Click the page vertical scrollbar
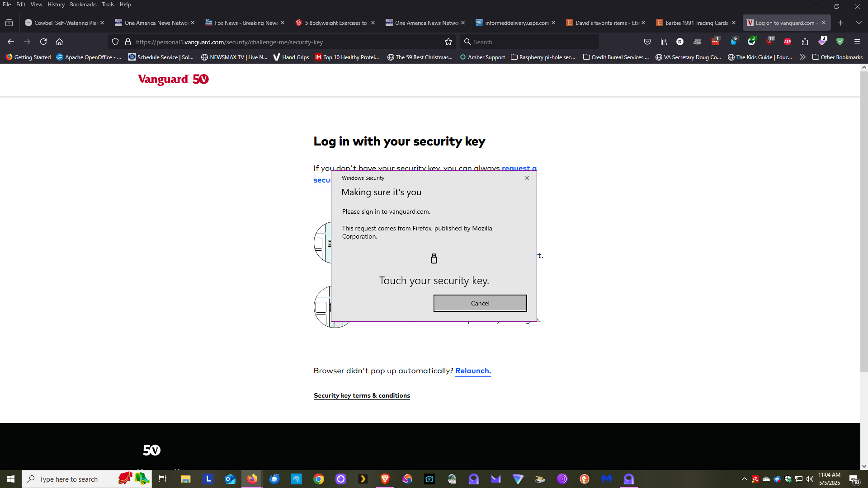The image size is (868, 488). pos(864,221)
